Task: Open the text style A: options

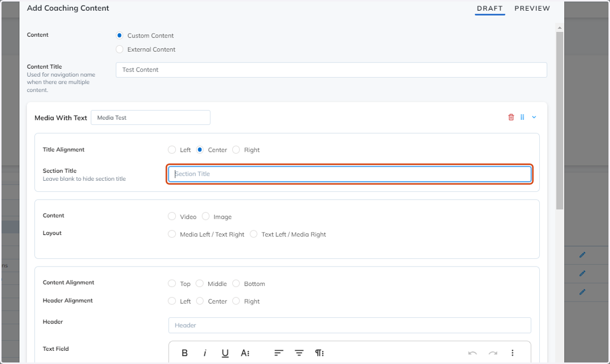Action: 246,353
